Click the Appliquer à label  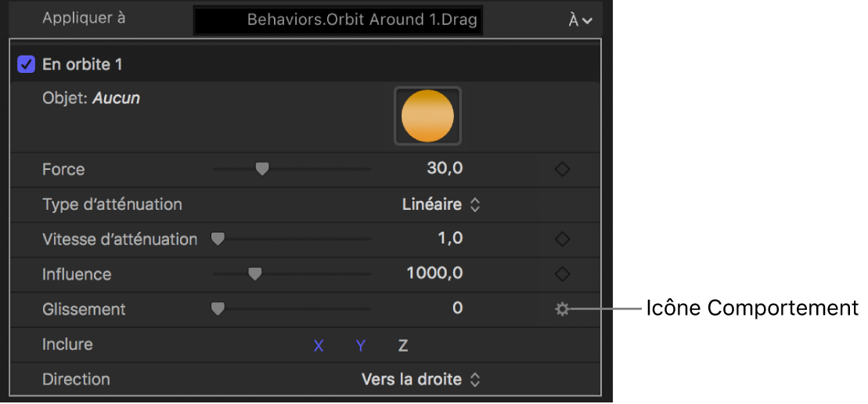84,18
